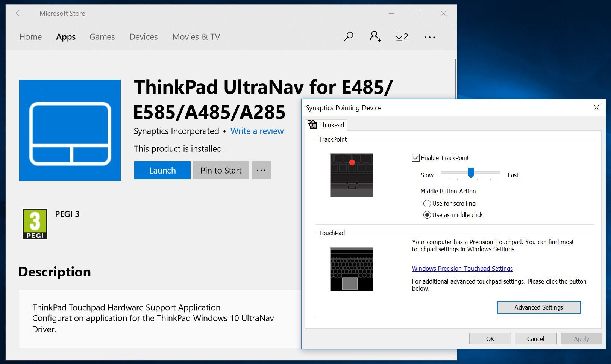This screenshot has width=611, height=364.
Task: Minimize the Microsoft Store window
Action: click(391, 13)
